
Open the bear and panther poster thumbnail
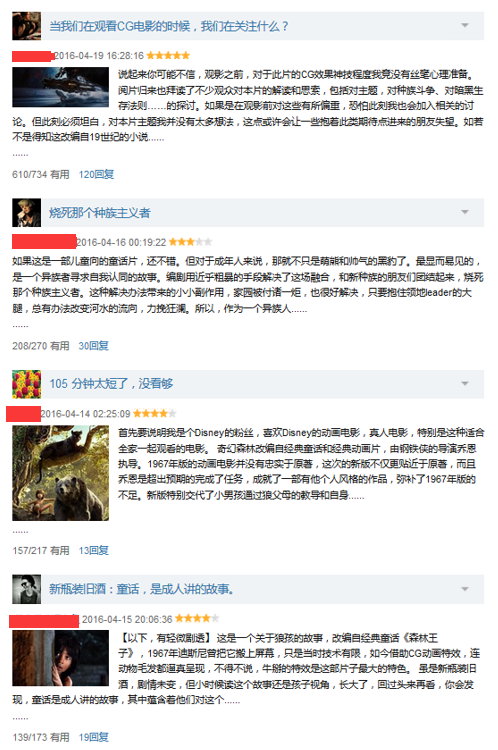(60, 473)
